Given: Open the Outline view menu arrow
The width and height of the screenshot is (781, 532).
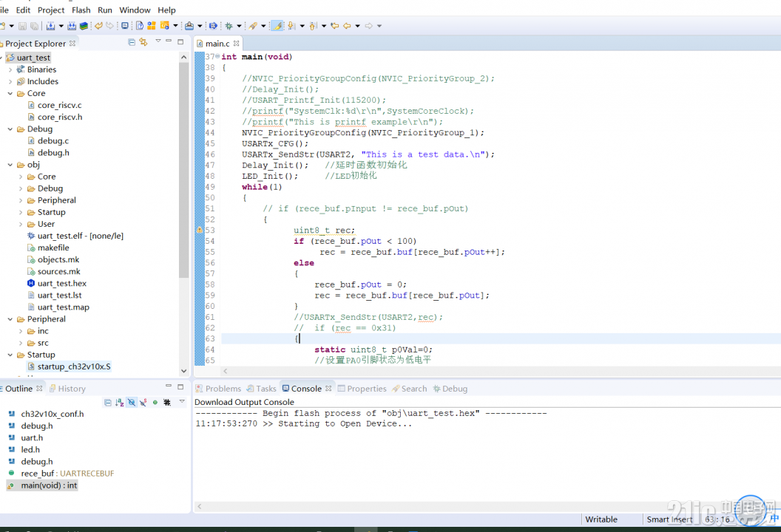Looking at the screenshot, I should tap(182, 401).
